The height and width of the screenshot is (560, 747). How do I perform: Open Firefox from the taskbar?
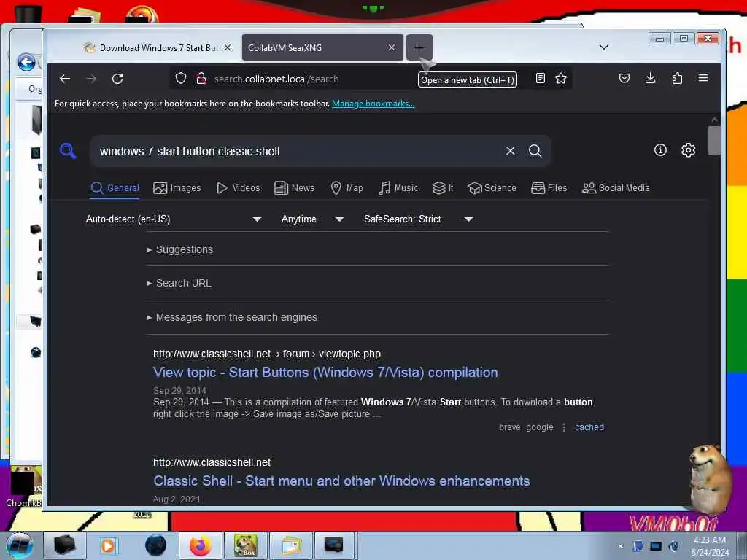point(200,545)
